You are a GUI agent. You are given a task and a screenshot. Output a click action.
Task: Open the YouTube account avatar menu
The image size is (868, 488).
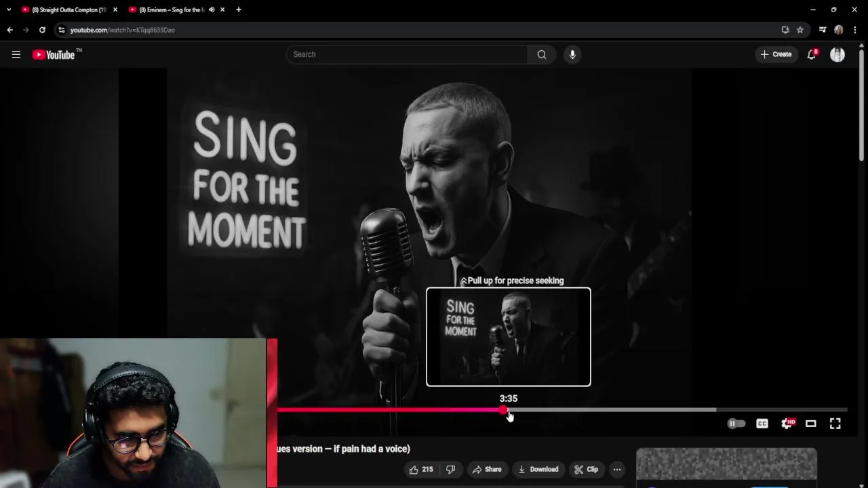click(837, 54)
